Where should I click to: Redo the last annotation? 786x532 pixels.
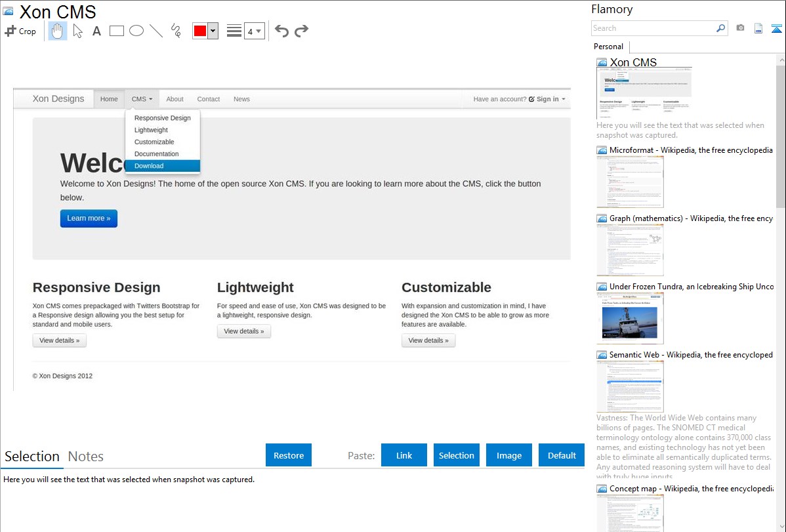[301, 31]
